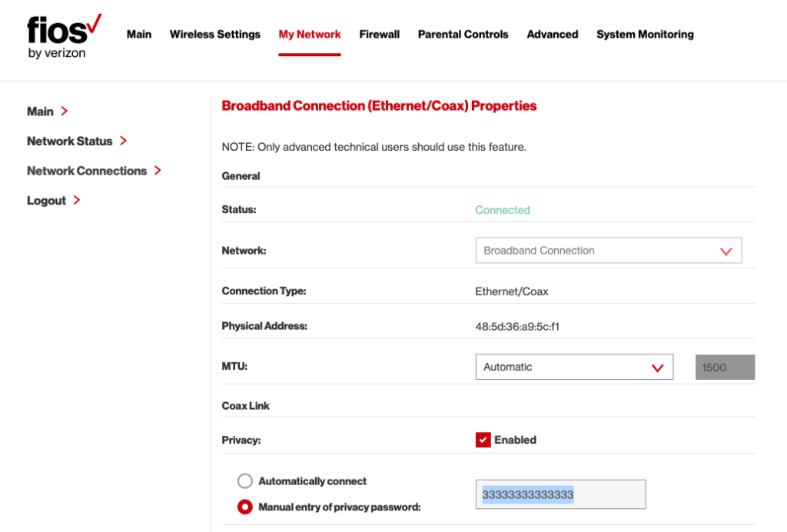Click the red chevron beside Main
Image resolution: width=787 pixels, height=532 pixels.
pos(65,111)
